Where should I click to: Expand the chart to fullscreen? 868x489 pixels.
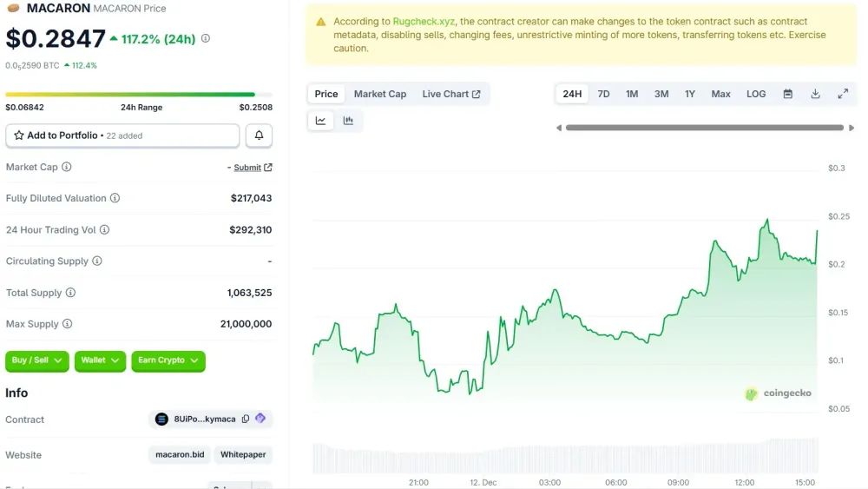pos(843,94)
